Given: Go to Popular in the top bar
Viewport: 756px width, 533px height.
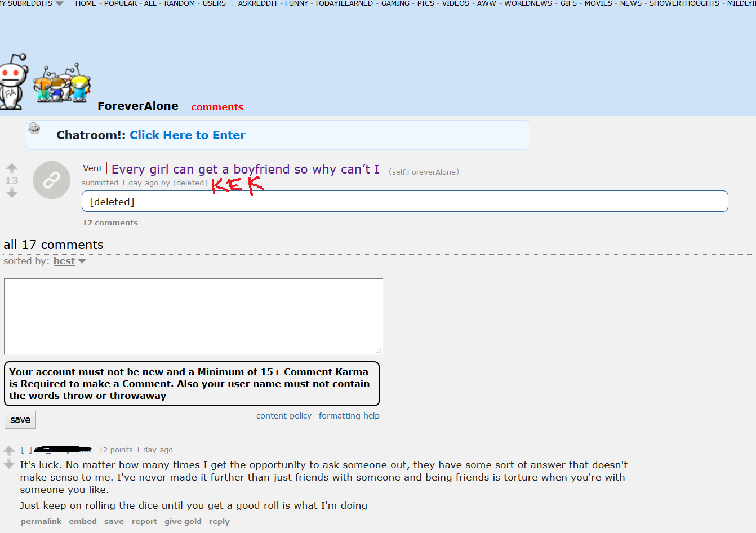Looking at the screenshot, I should coord(121,3).
